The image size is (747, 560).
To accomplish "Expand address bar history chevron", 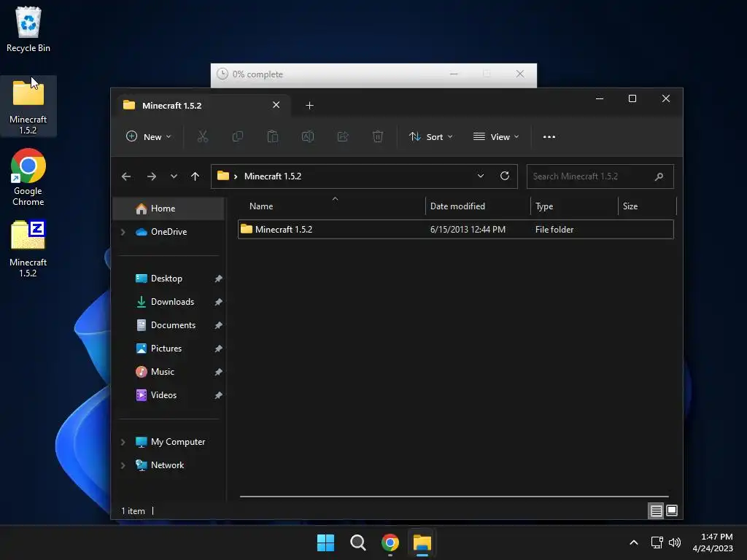I will pyautogui.click(x=481, y=176).
